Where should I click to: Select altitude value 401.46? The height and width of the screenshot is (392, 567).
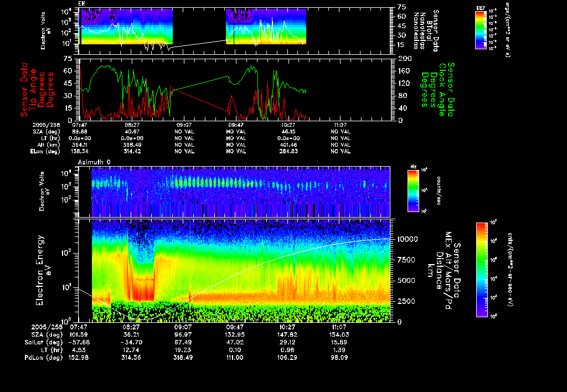(x=288, y=145)
